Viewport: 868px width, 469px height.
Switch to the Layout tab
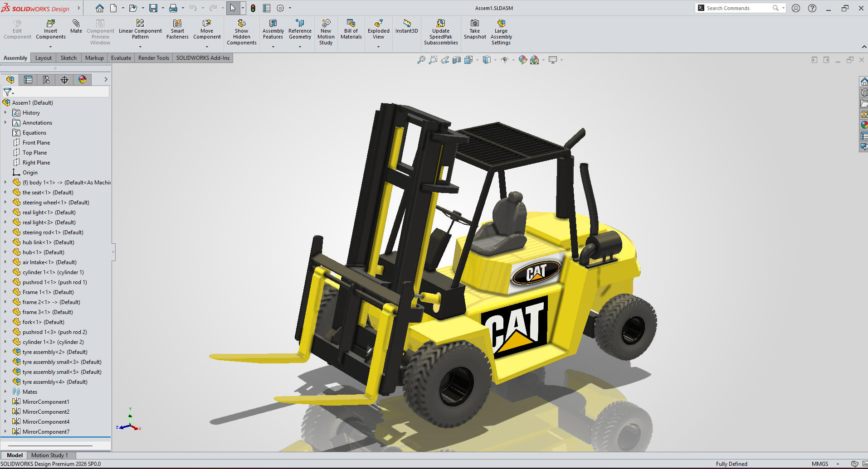44,58
